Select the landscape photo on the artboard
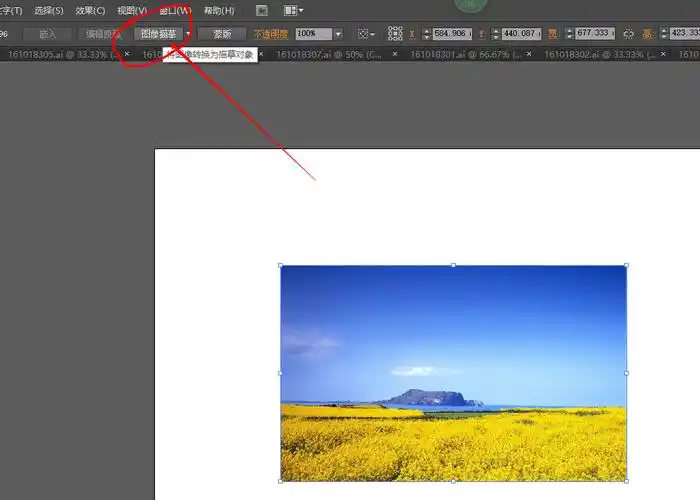Image resolution: width=700 pixels, height=500 pixels. coord(453,373)
